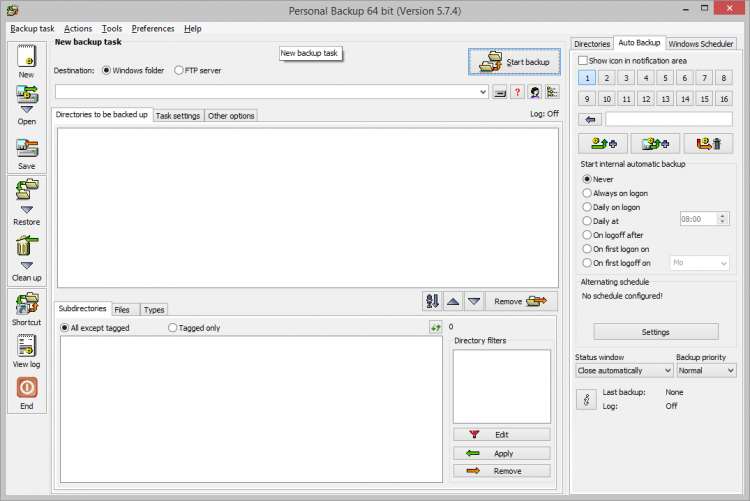Click the blue left arrow in Auto Backup
The image size is (750, 501).
tap(590, 120)
